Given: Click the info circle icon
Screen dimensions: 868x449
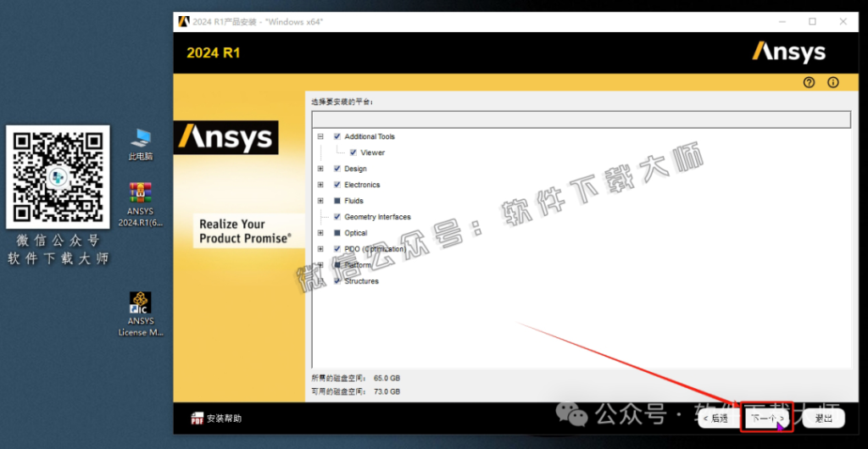Looking at the screenshot, I should pyautogui.click(x=833, y=83).
